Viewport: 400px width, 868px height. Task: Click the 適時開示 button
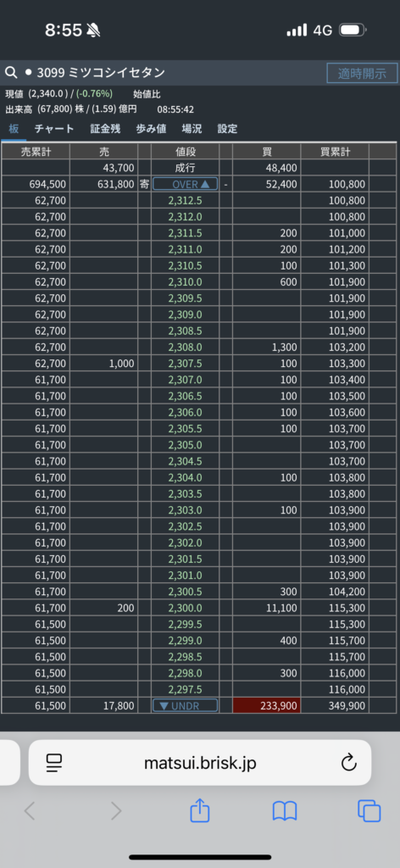tap(362, 73)
